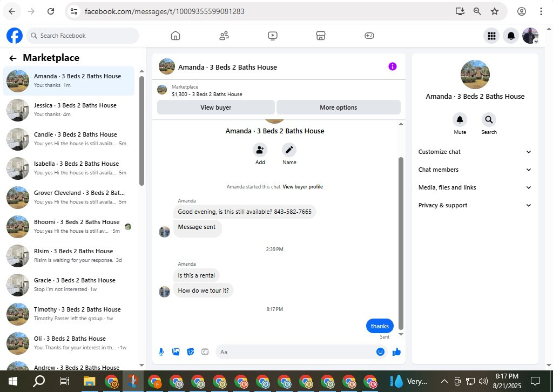
Task: Open the View buyer profile link
Action: (302, 187)
